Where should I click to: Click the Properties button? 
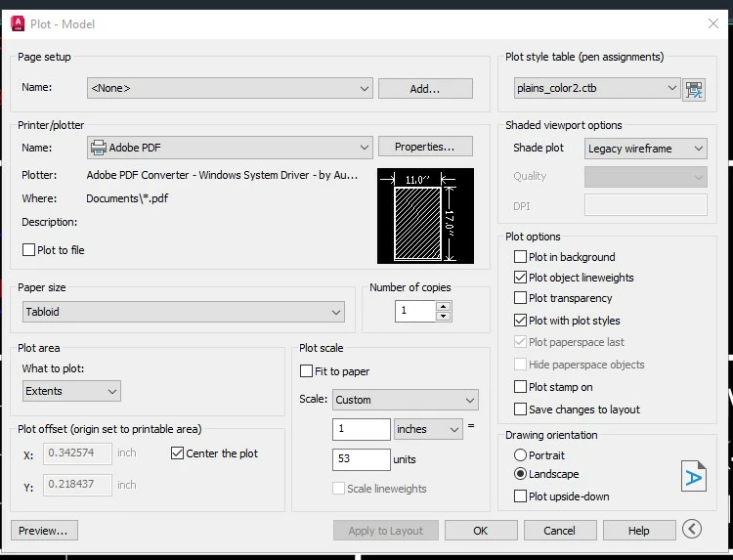coord(425,147)
